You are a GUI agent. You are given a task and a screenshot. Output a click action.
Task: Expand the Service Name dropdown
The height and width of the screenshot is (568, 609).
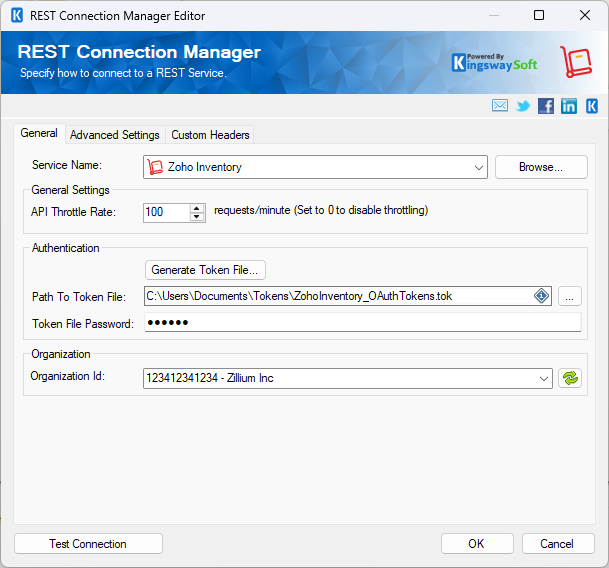(x=478, y=167)
